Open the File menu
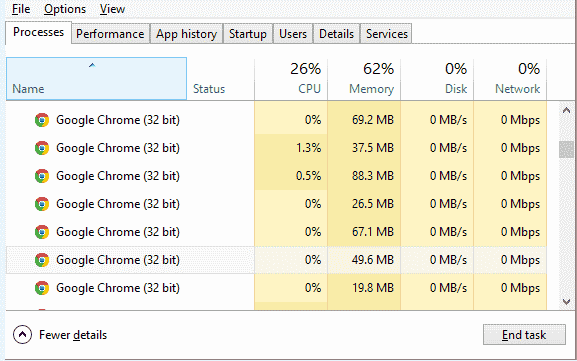Image resolution: width=577 pixels, height=361 pixels. tap(21, 9)
